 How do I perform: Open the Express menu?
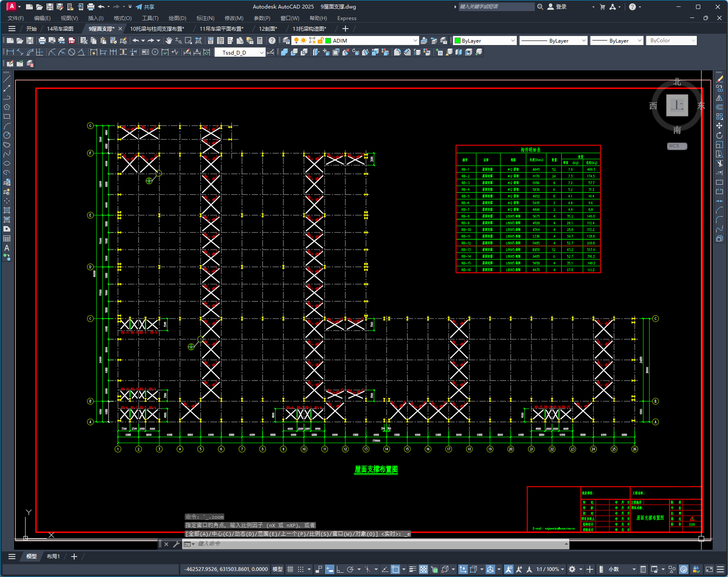click(x=347, y=18)
